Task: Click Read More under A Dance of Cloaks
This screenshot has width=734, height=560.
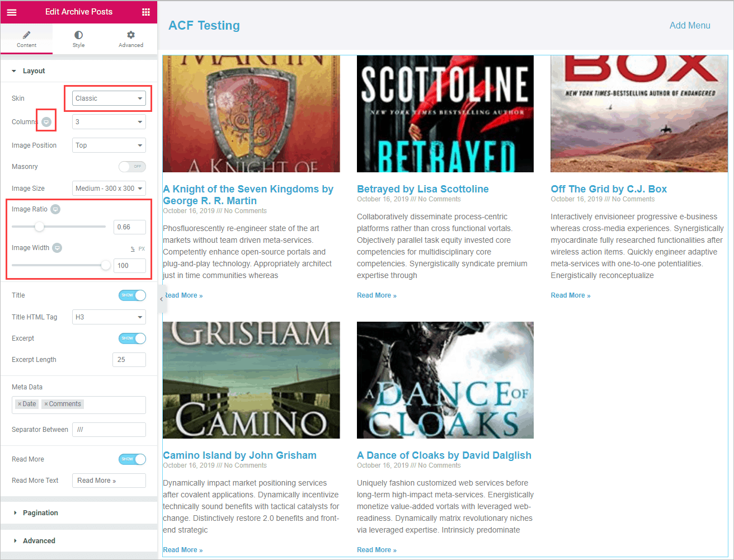Action: coord(377,550)
